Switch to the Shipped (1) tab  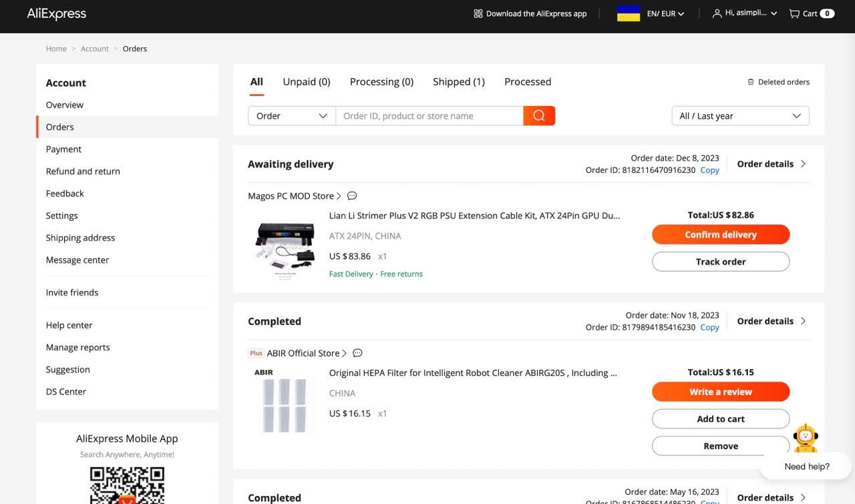click(x=459, y=82)
